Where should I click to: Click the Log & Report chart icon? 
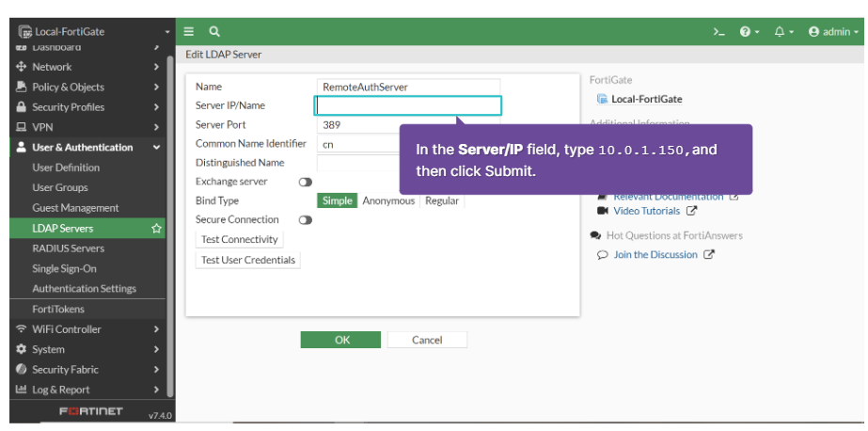(22, 390)
